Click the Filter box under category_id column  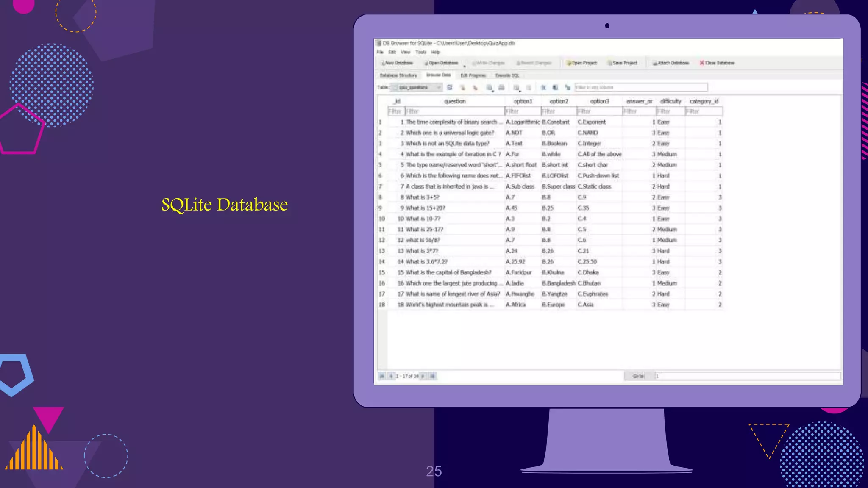pyautogui.click(x=704, y=111)
